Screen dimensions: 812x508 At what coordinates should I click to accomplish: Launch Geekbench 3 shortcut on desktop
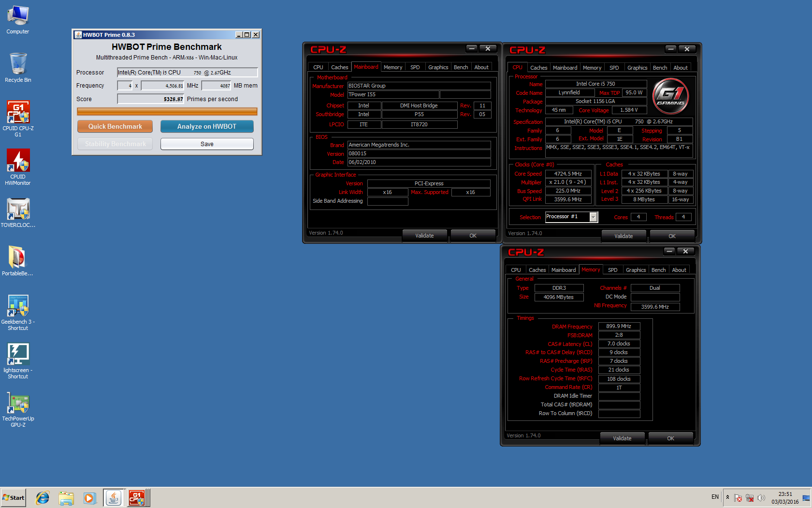[18, 313]
